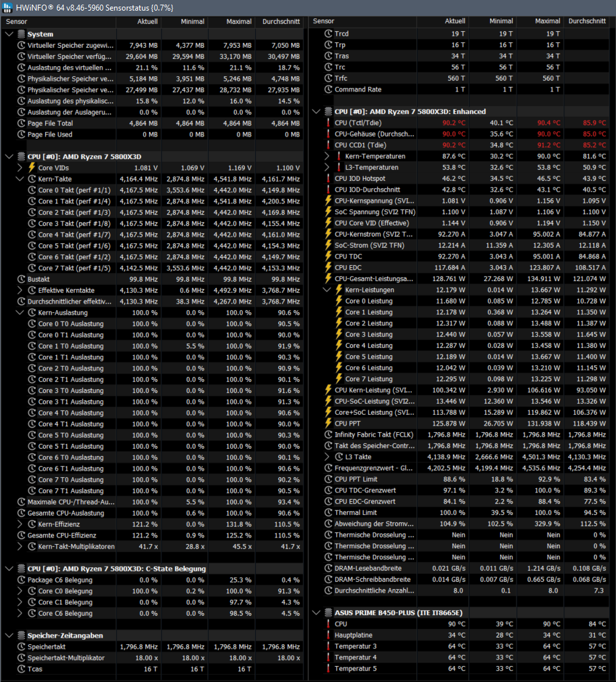The width and height of the screenshot is (616, 682).
Task: Collapse CPU Enhanced sensor group on right
Action: [x=316, y=111]
